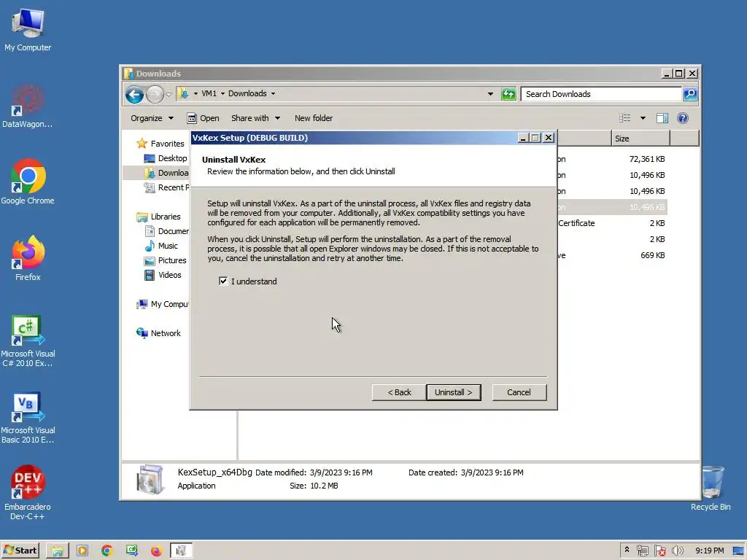Image resolution: width=747 pixels, height=560 pixels.
Task: Expand the Organize dropdown menu
Action: tap(152, 118)
